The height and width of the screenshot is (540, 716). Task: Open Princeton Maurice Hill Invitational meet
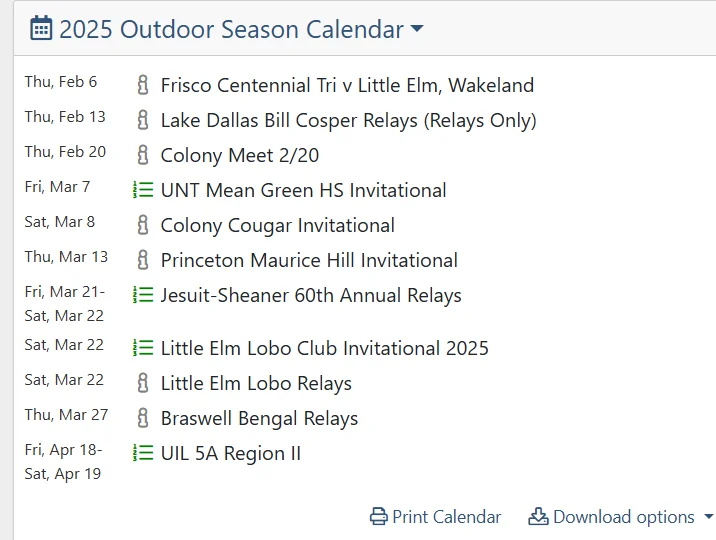coord(309,260)
